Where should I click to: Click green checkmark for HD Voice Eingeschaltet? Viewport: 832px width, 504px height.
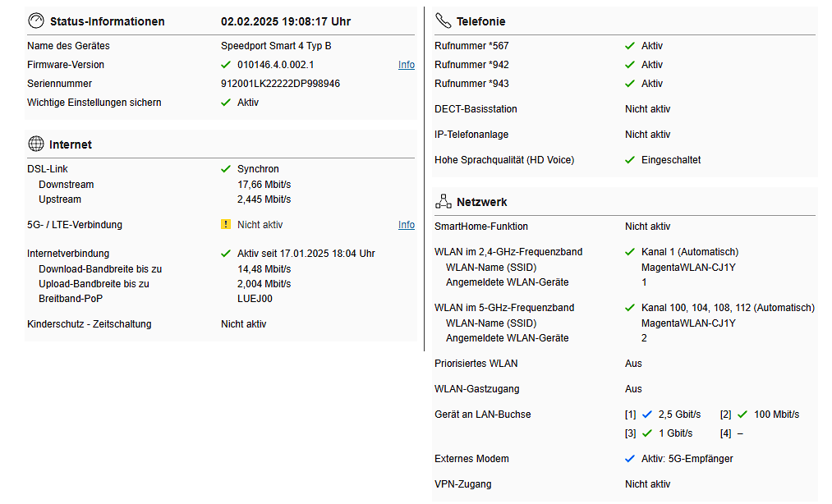coord(630,160)
